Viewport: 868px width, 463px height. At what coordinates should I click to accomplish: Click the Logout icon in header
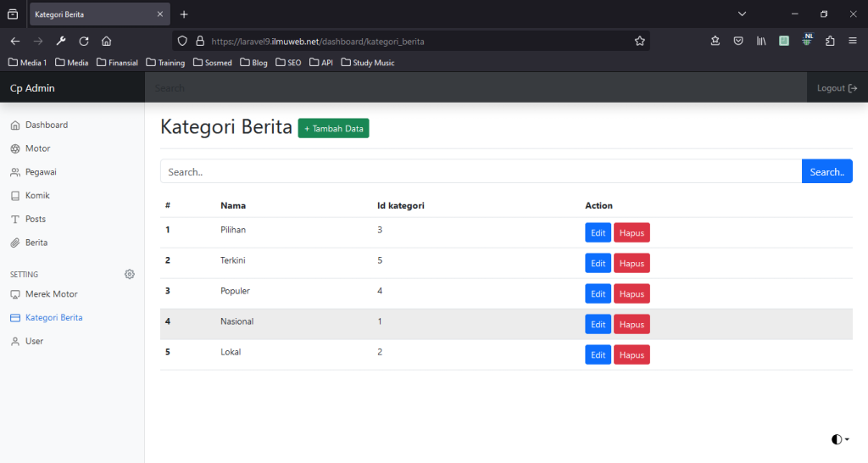[x=853, y=88]
